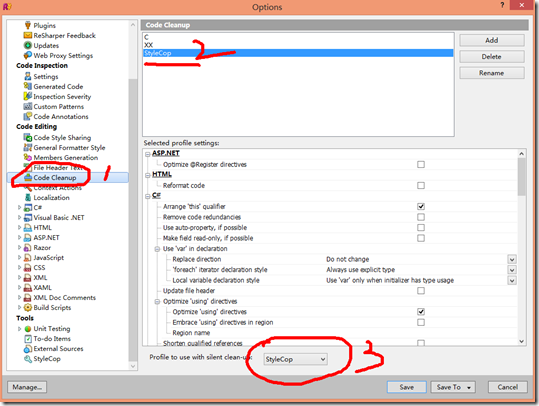The image size is (539, 406).
Task: Click the JavaScript icon
Action: pos(28,257)
